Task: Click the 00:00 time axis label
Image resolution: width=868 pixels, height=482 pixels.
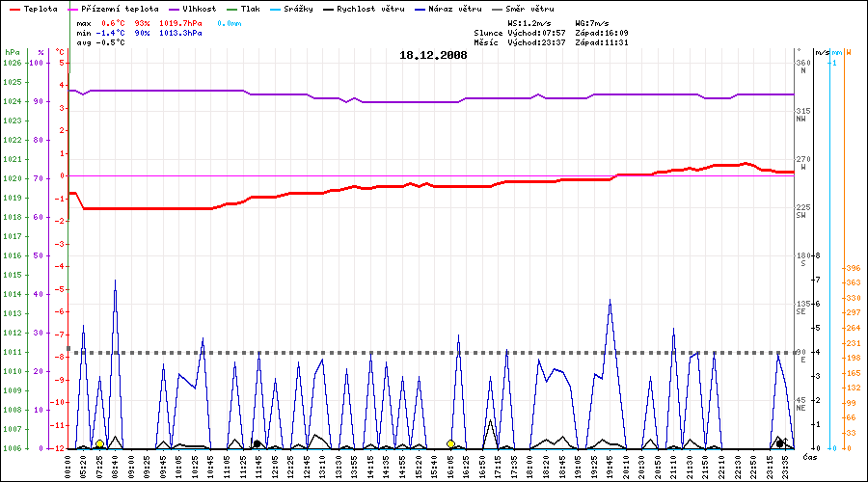Action: click(68, 465)
